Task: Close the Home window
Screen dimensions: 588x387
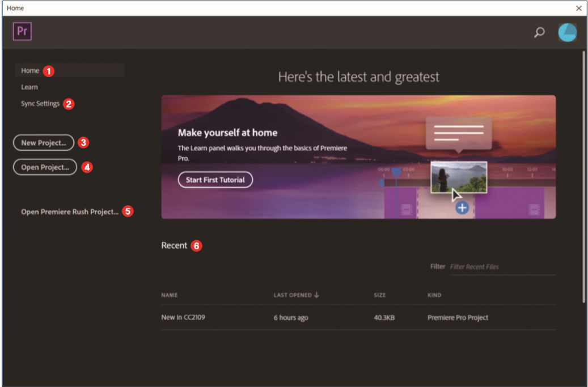Action: coord(578,8)
